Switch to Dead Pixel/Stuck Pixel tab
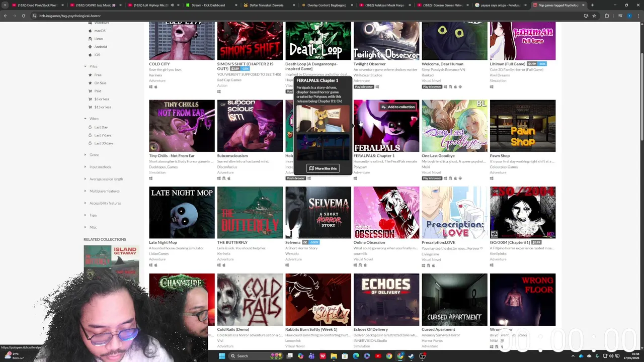Screen dimensions: 644x362 point(37,5)
